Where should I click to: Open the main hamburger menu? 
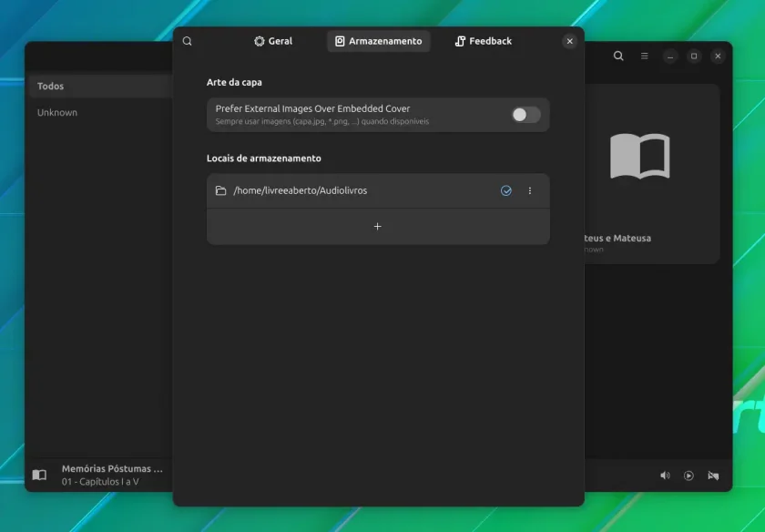coord(645,56)
